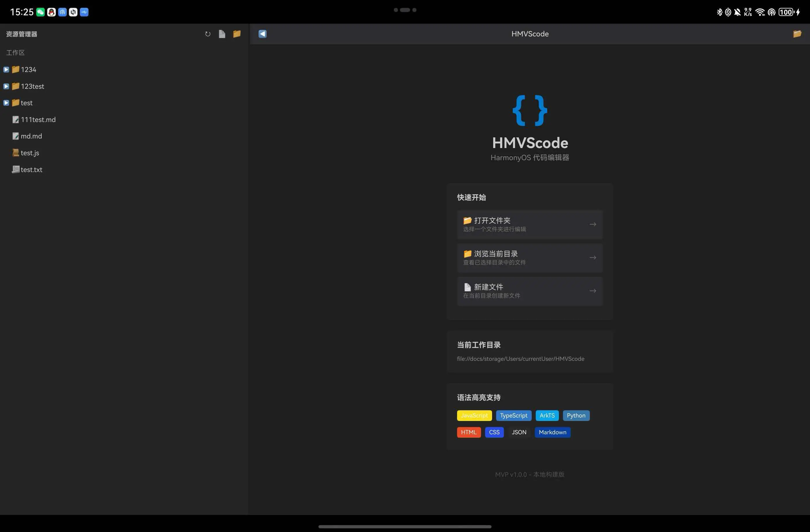Click the Markdown syntax tag
This screenshot has height=532, width=810.
(x=552, y=432)
